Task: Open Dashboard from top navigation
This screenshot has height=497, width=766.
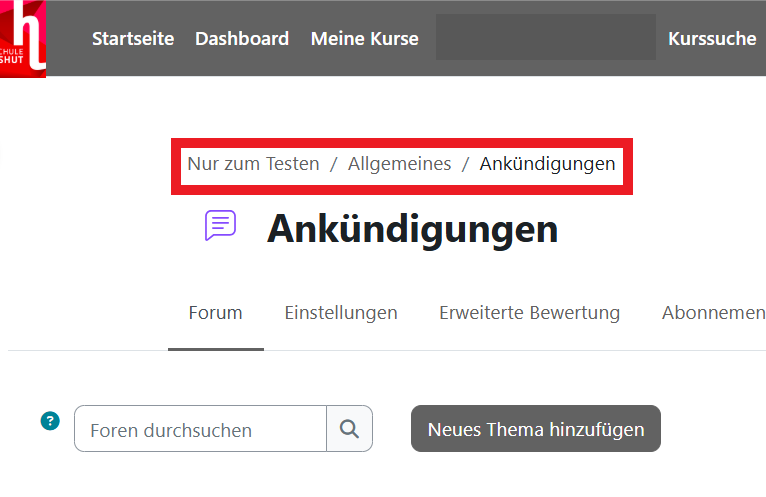Action: (242, 39)
